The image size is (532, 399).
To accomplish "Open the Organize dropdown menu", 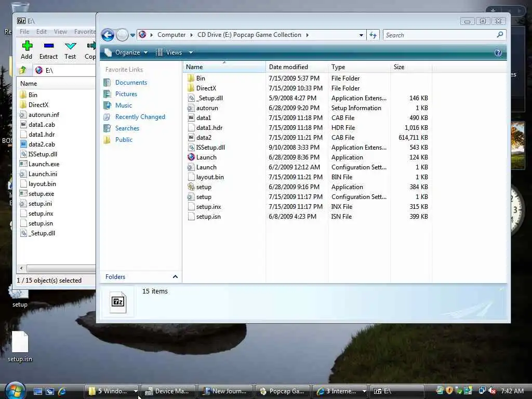I will (126, 52).
